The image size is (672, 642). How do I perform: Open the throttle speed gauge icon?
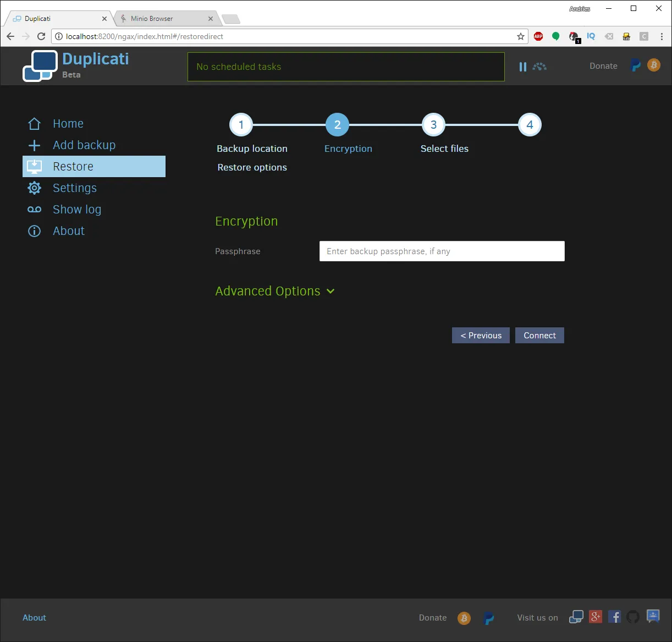tap(539, 67)
